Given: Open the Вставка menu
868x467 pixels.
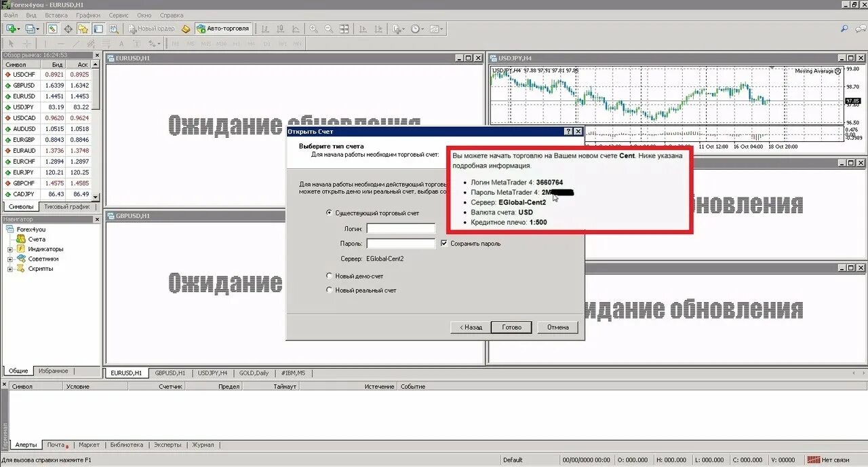Looking at the screenshot, I should (x=56, y=15).
